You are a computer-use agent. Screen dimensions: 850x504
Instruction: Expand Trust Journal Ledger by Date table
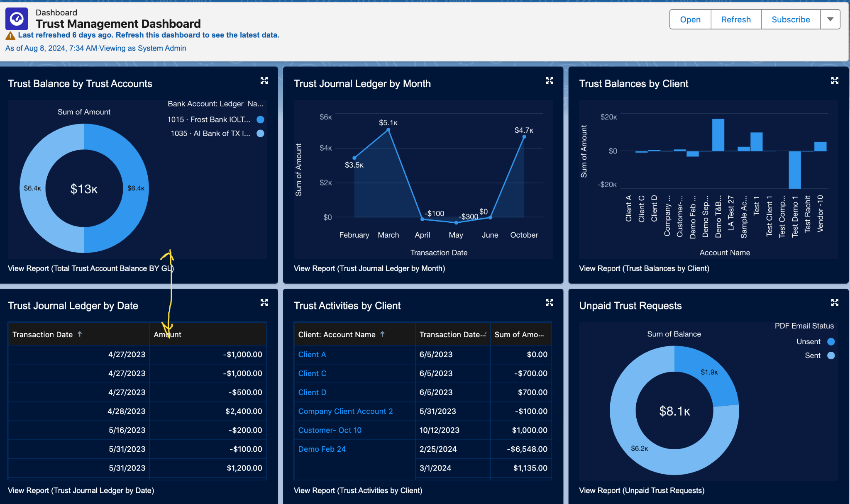(264, 302)
